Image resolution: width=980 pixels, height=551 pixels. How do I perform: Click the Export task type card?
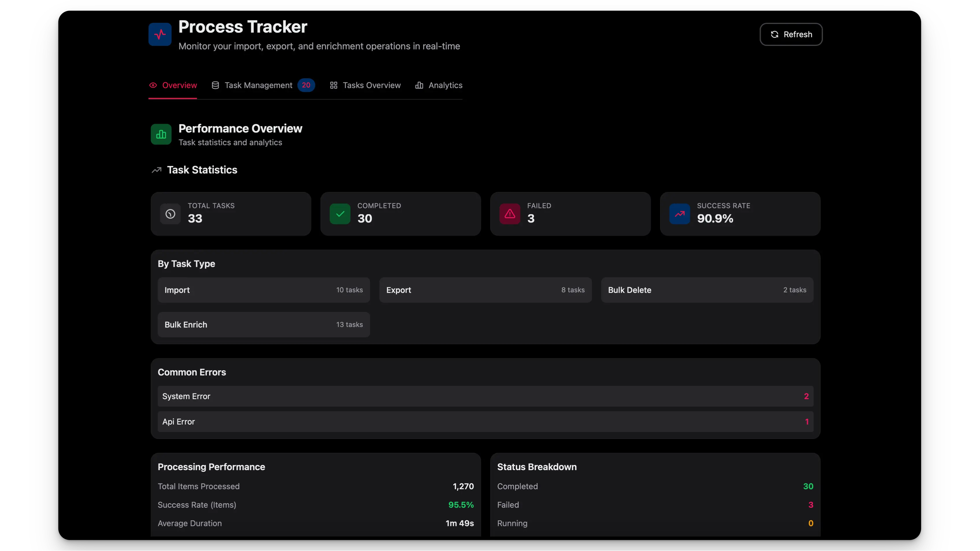485,290
